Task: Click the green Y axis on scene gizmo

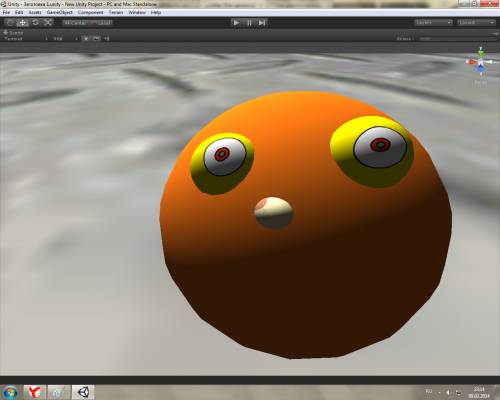Action: [481, 51]
